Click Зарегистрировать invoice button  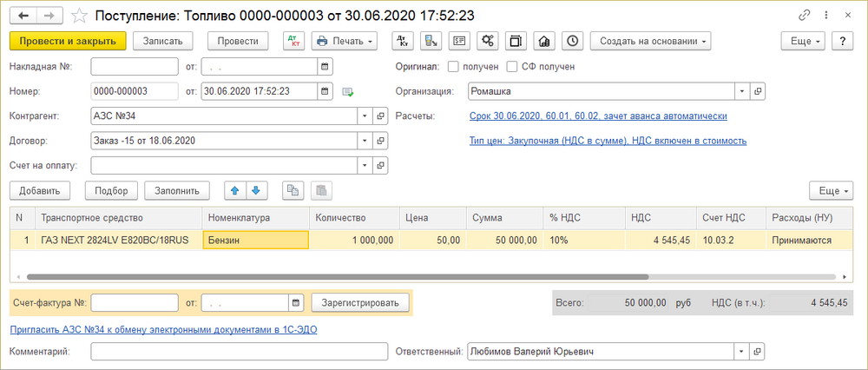tap(360, 303)
